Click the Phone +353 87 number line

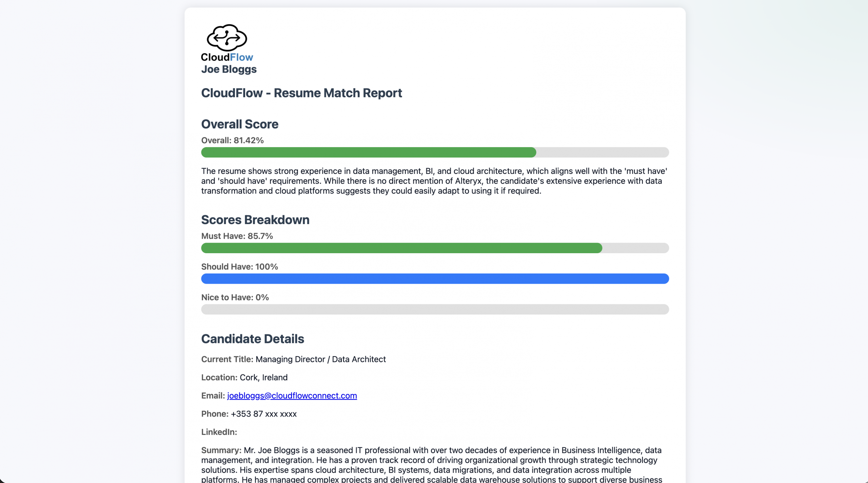(x=249, y=414)
